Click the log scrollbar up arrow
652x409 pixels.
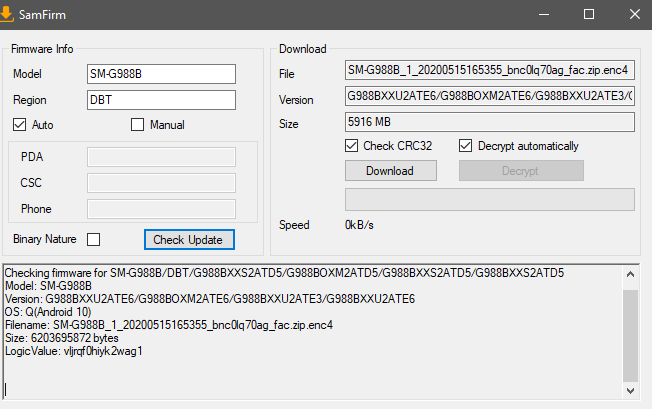(630, 274)
